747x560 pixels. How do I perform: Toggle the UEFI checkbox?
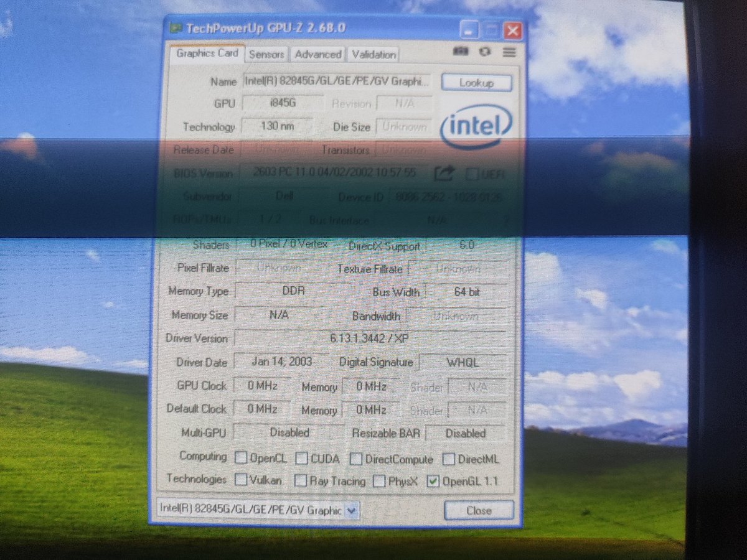click(472, 174)
